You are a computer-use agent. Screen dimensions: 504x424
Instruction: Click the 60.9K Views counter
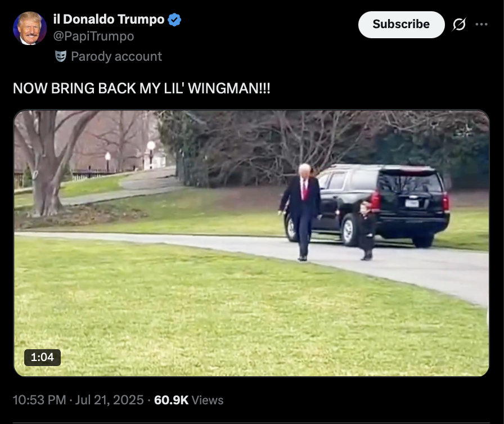point(188,400)
